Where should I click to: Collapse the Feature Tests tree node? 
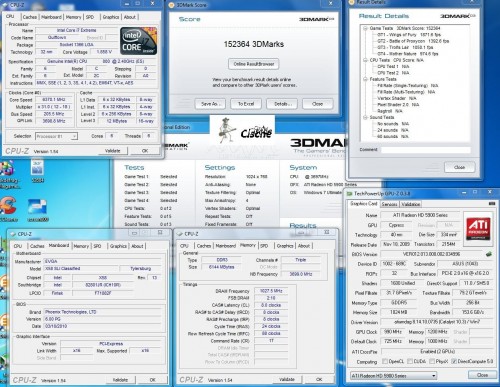point(365,79)
